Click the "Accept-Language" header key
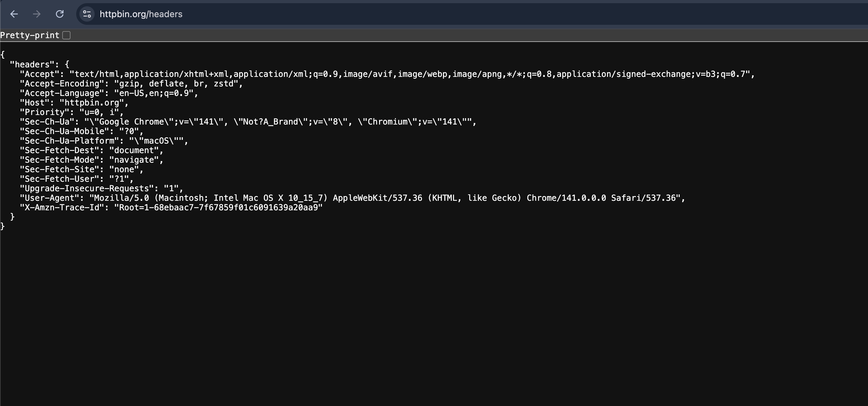 pyautogui.click(x=62, y=93)
